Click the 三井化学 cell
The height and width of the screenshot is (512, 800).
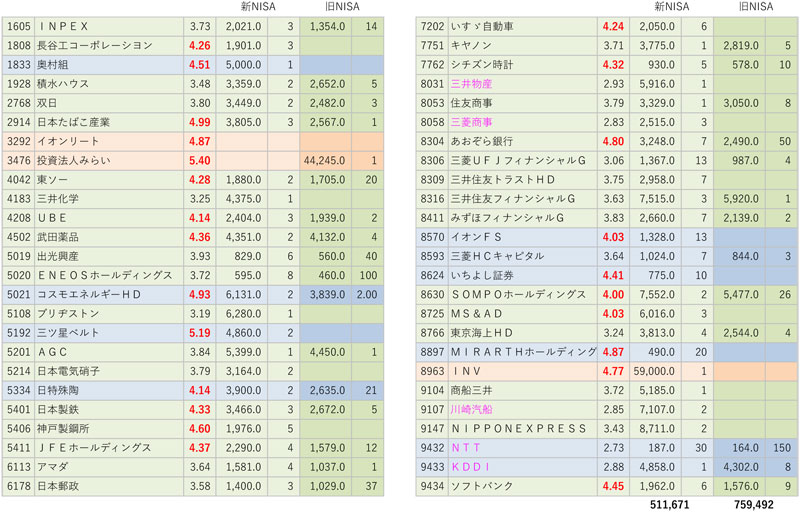point(109,199)
